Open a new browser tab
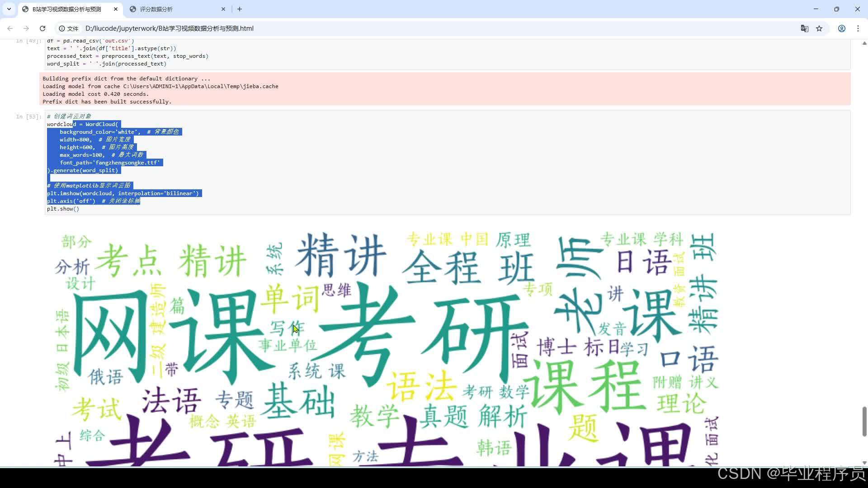Viewport: 868px width, 488px height. (x=240, y=9)
